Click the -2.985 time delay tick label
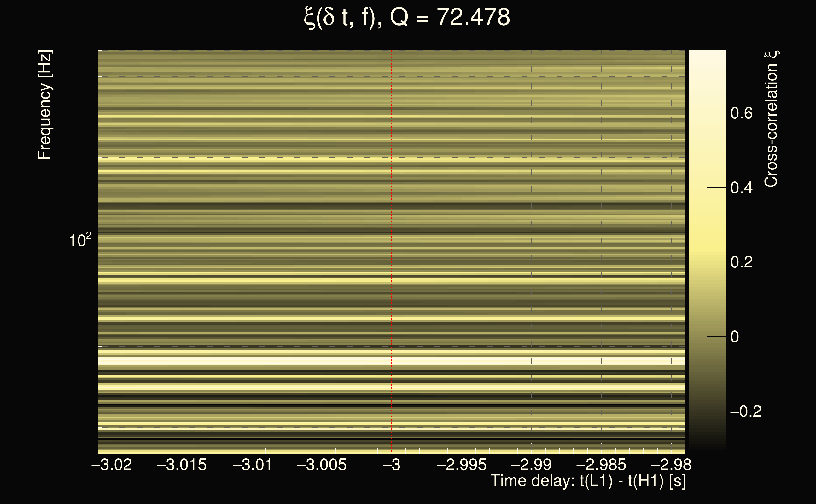This screenshot has width=816, height=504. (602, 465)
